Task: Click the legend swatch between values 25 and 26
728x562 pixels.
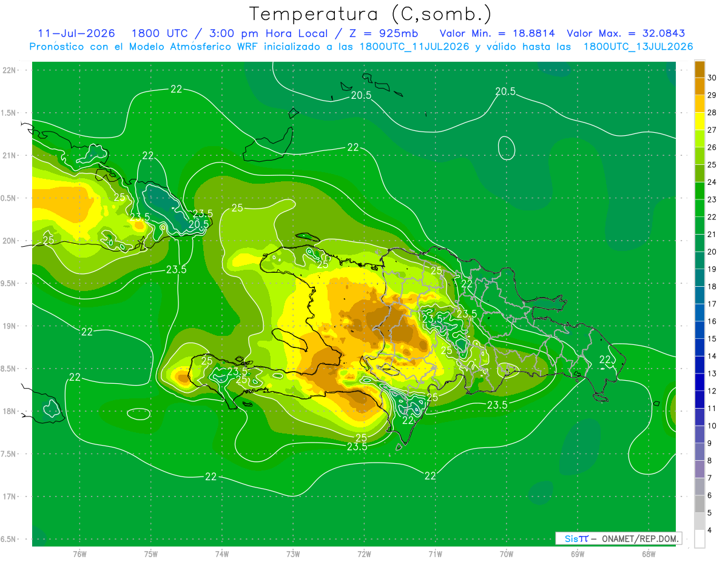Action: point(699,156)
